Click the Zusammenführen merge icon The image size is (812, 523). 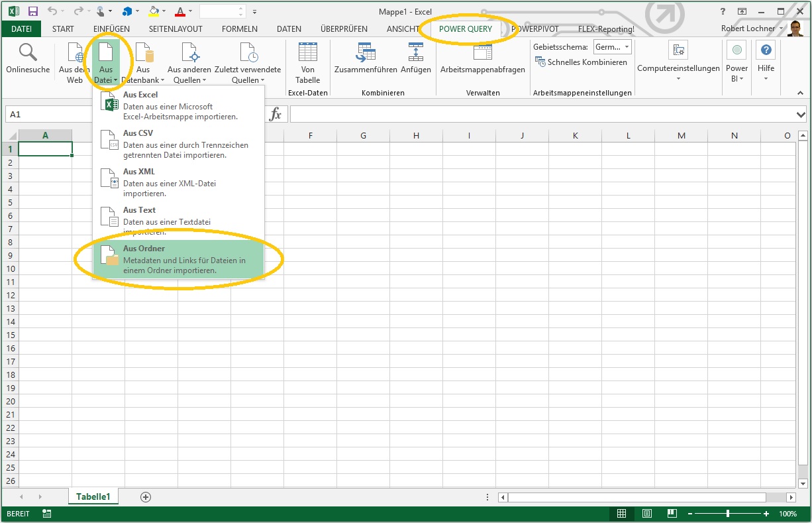coord(366,53)
